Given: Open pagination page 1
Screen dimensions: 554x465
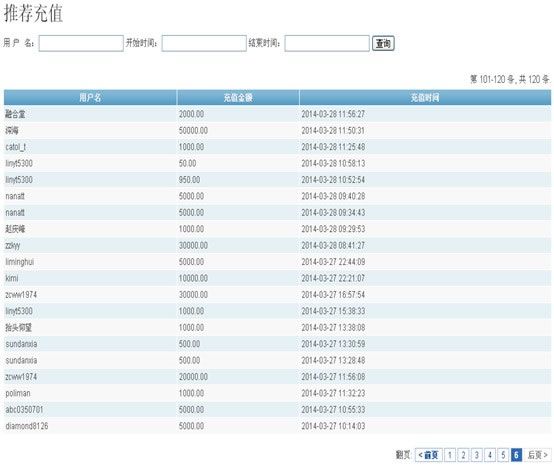Looking at the screenshot, I should (450, 455).
